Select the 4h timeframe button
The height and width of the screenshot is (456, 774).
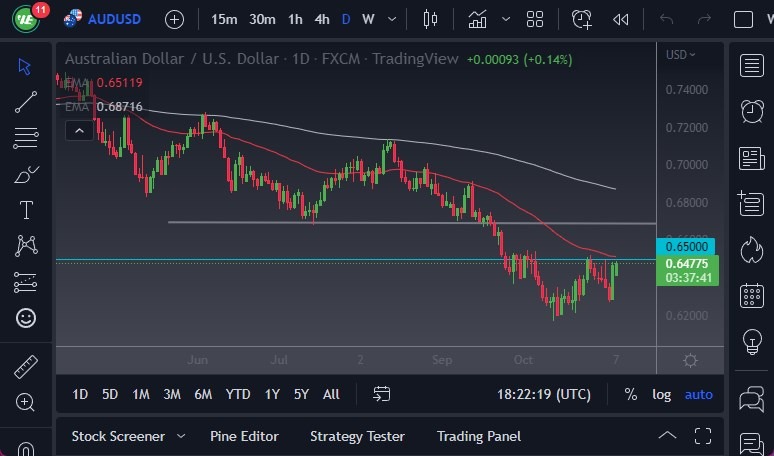(321, 19)
